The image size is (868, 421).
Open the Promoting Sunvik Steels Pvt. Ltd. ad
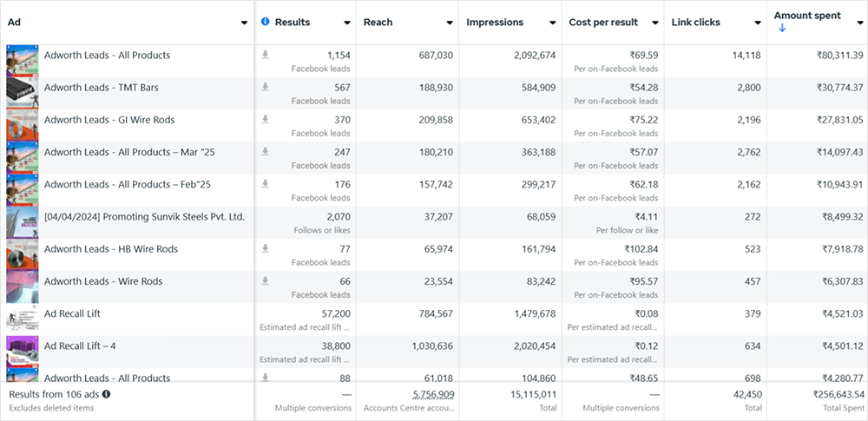tap(144, 217)
